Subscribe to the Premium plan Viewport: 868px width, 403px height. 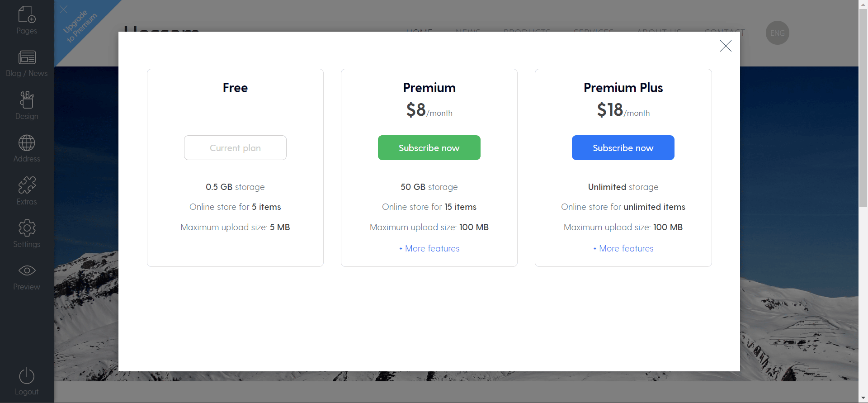429,147
